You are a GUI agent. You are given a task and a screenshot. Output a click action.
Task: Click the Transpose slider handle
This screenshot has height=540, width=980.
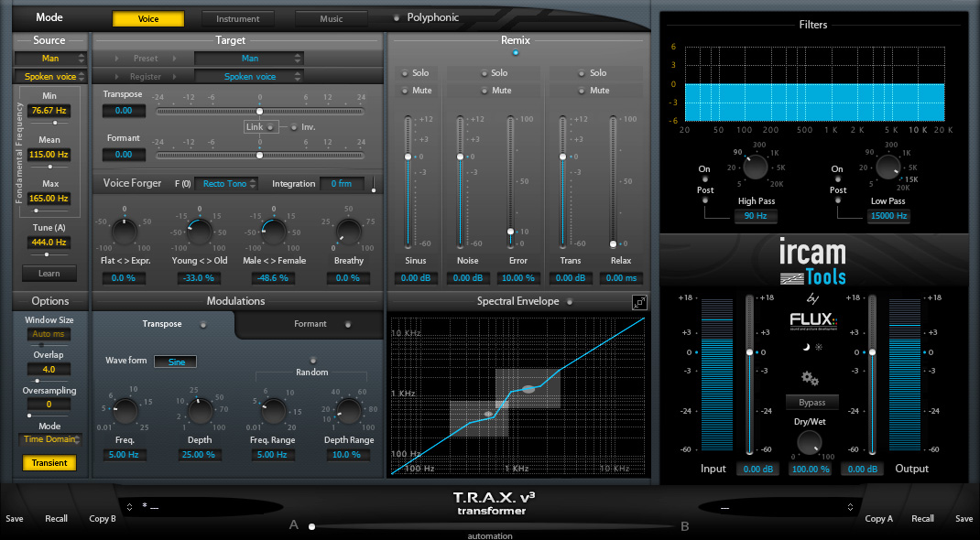tap(259, 111)
